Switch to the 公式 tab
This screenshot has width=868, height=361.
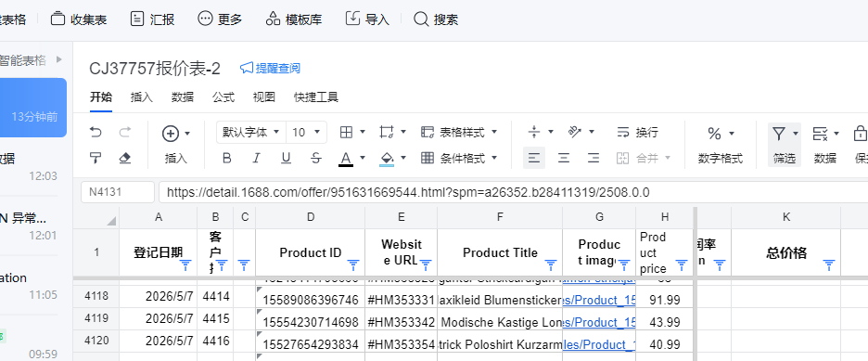[x=223, y=97]
